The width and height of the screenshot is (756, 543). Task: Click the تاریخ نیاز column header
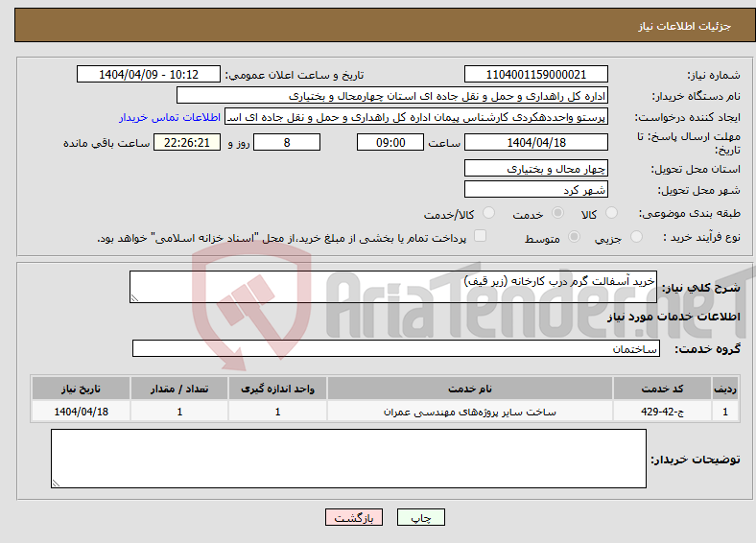coord(81,389)
